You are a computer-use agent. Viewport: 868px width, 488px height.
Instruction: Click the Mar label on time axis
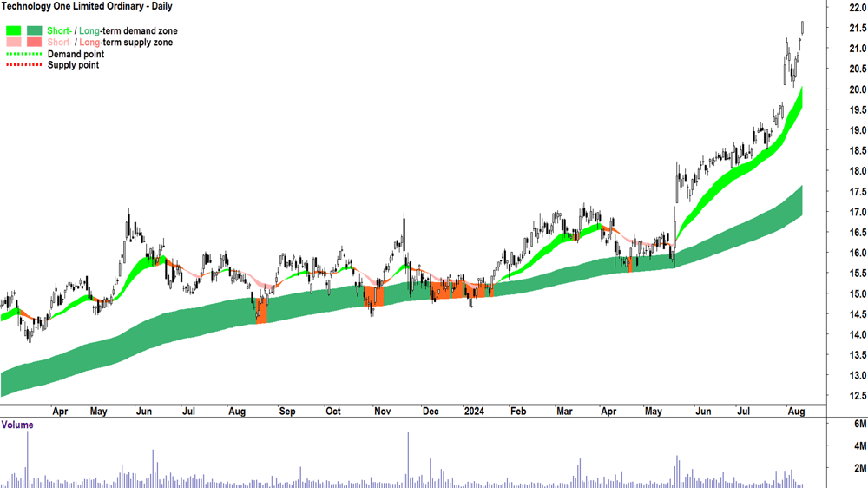(x=565, y=412)
